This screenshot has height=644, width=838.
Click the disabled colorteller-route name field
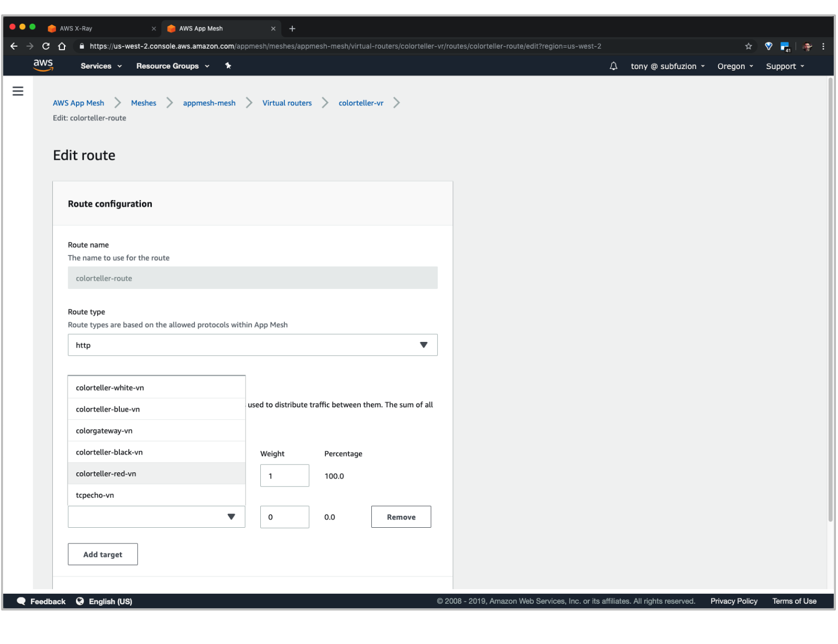click(252, 278)
